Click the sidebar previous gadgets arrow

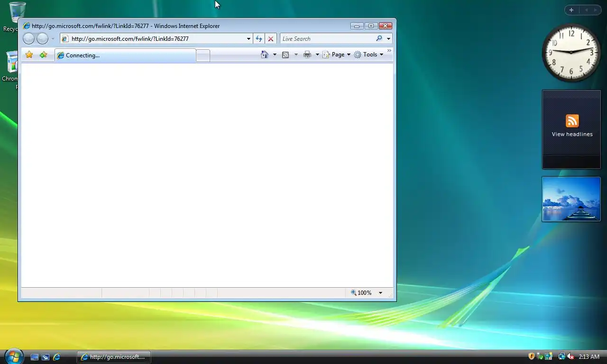pyautogui.click(x=586, y=10)
